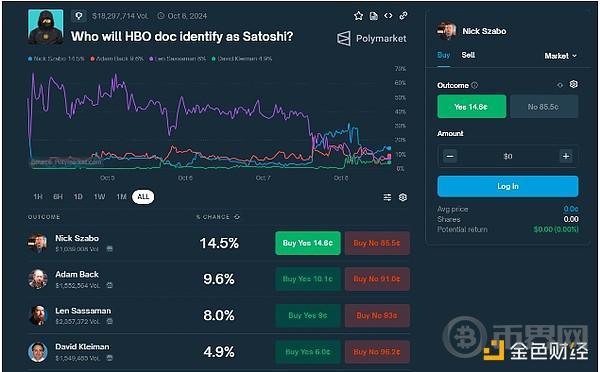
Task: Open the embed code icon
Action: (388, 16)
